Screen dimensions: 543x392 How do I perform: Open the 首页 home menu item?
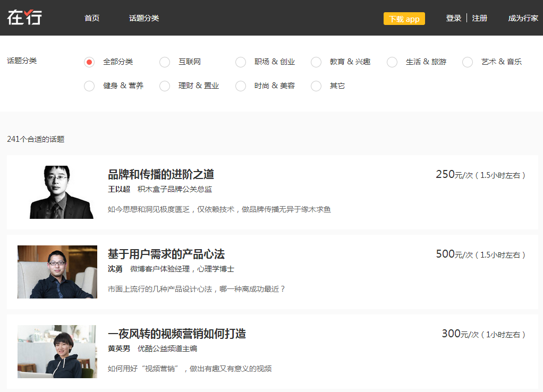click(x=92, y=18)
